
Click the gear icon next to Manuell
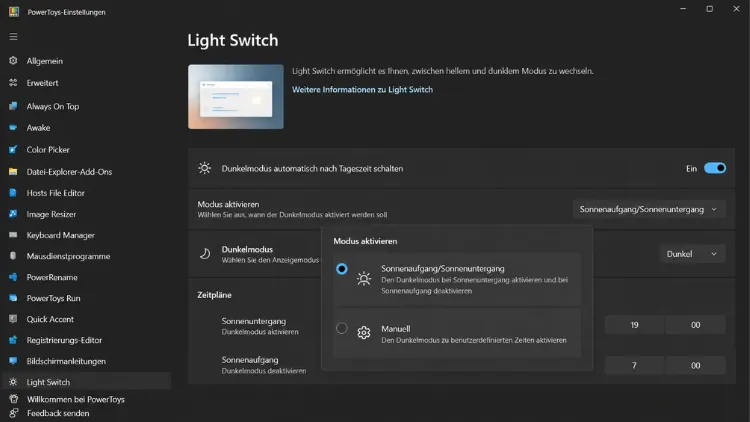coord(364,333)
